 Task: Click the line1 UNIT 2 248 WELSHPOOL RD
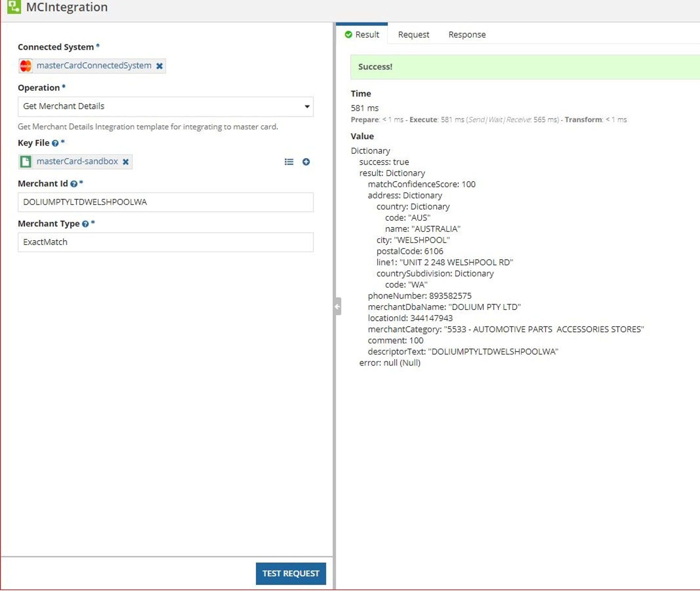(x=445, y=262)
